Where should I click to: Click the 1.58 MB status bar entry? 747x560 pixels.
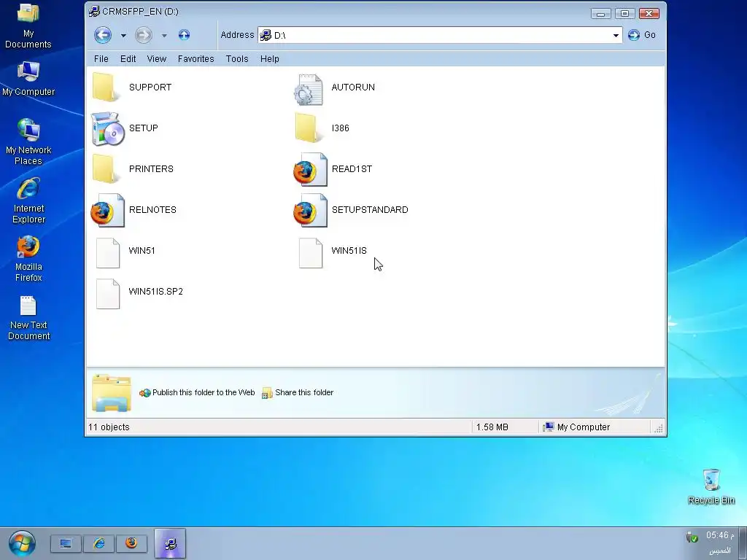(492, 427)
